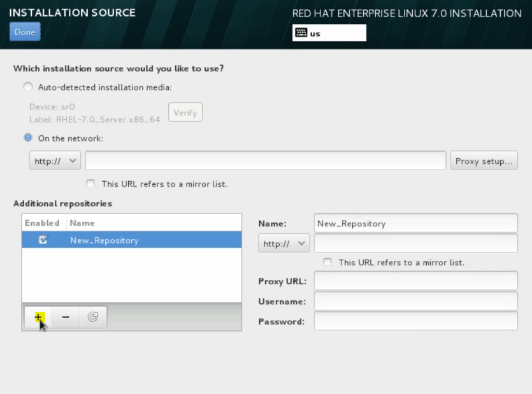This screenshot has width=532, height=394.
Task: Click Done to finish installation source
Action: point(25,33)
